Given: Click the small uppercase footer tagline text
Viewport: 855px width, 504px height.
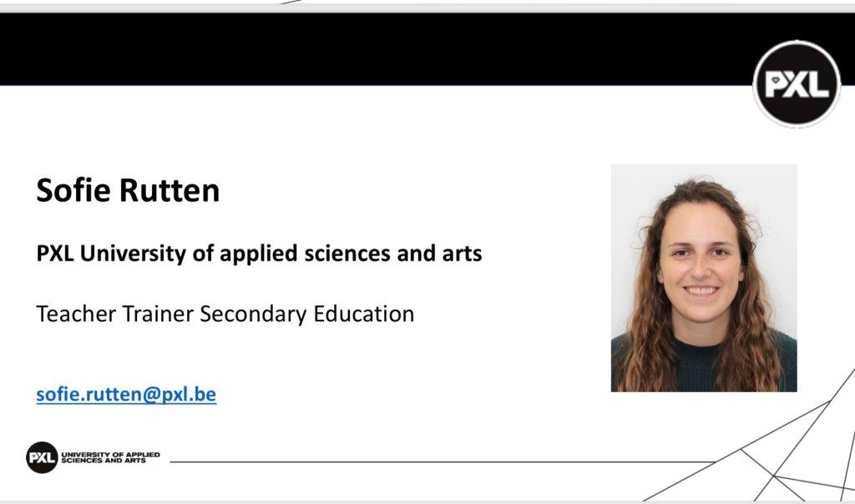Looking at the screenshot, I should [110, 457].
